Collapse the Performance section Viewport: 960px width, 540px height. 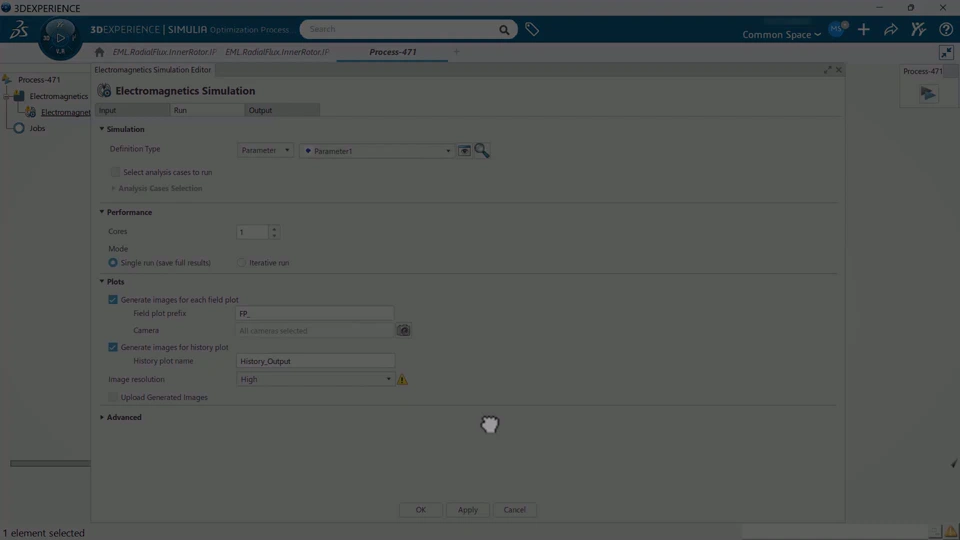pyautogui.click(x=102, y=212)
